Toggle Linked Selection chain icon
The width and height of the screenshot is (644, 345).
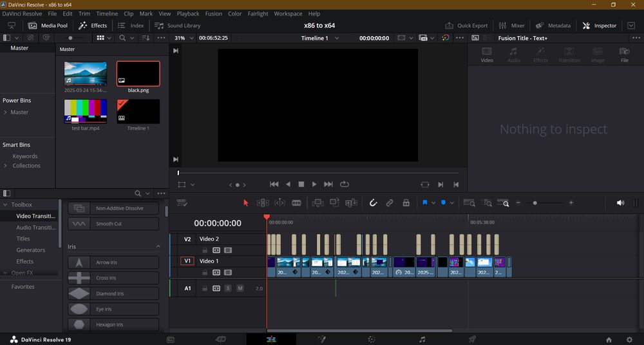[x=390, y=202]
